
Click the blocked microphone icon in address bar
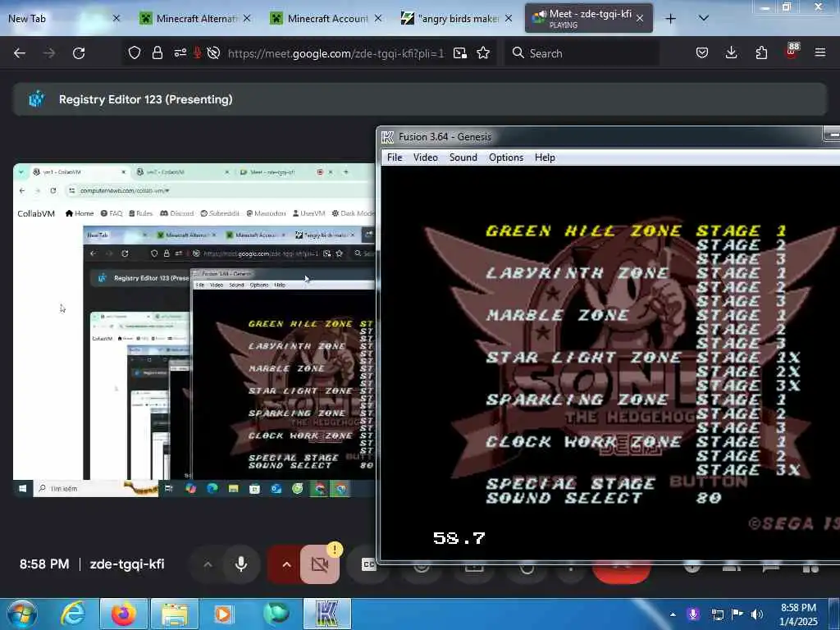point(197,52)
